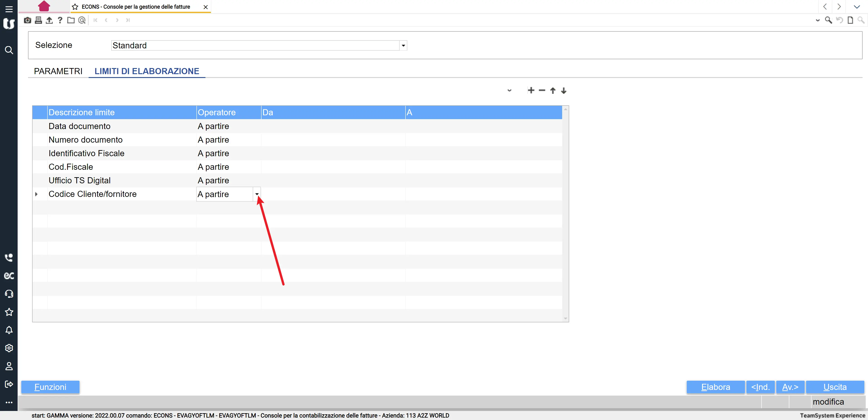This screenshot has height=420, width=868.
Task: Click the plus icon to add row
Action: click(531, 90)
